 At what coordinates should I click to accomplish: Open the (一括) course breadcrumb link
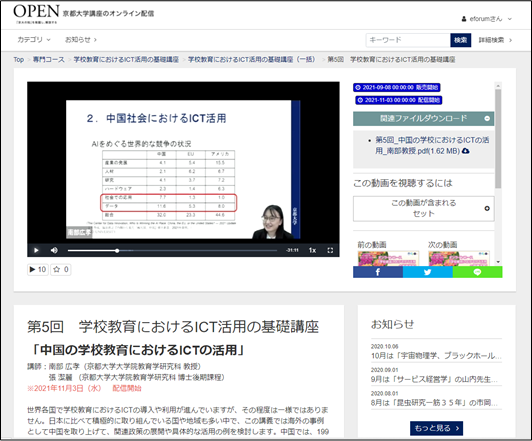click(x=251, y=60)
